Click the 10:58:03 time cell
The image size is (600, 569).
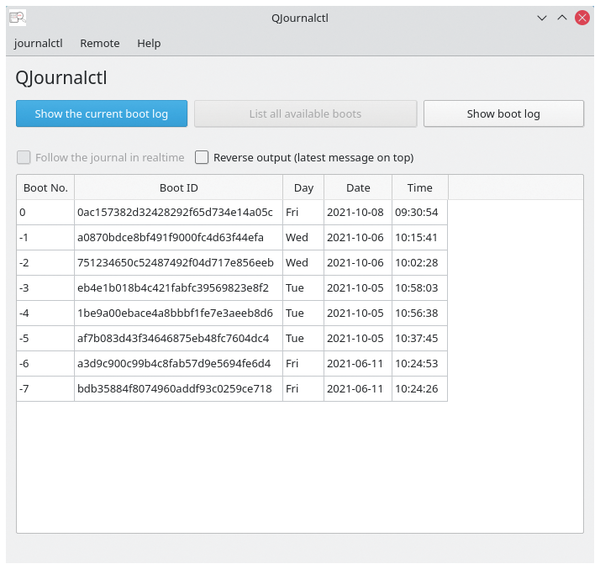pyautogui.click(x=420, y=288)
